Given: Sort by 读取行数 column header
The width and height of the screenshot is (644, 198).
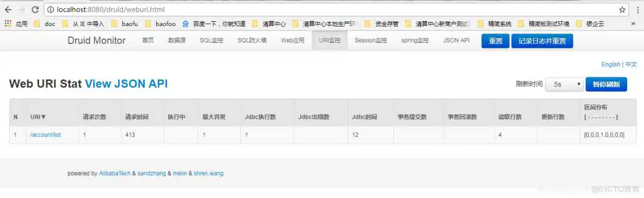Looking at the screenshot, I should tap(510, 117).
